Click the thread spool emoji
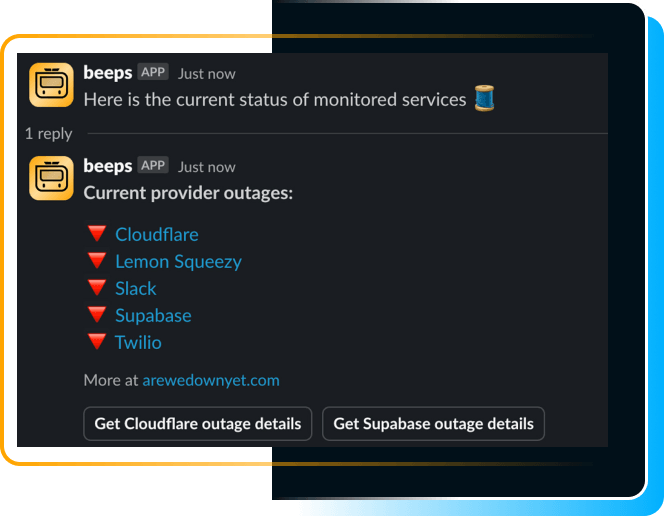This screenshot has width=664, height=516. 485,99
